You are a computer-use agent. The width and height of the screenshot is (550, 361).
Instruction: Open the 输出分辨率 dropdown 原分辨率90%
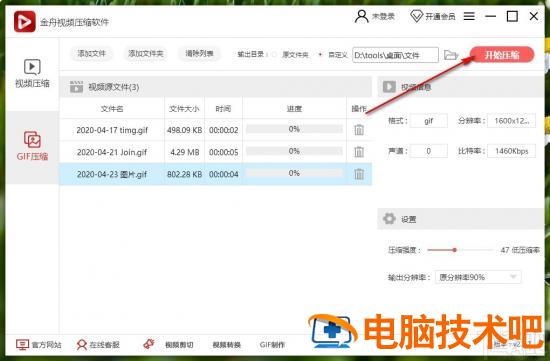(478, 277)
